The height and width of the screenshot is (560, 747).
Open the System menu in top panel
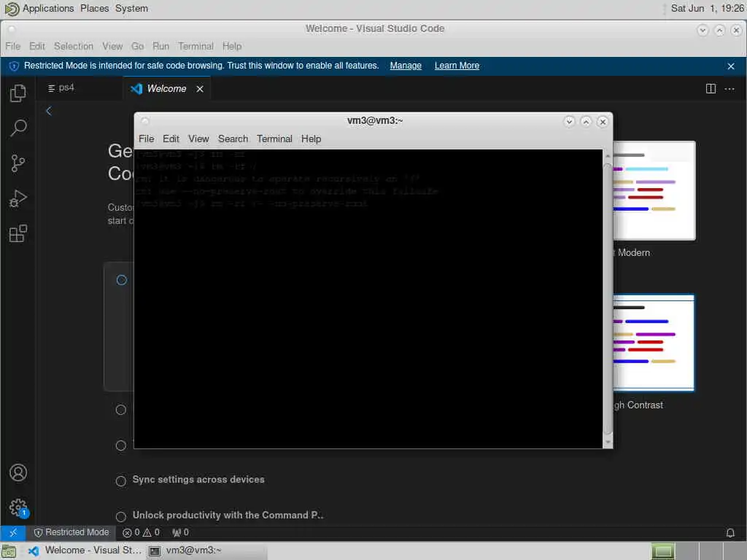tap(131, 8)
